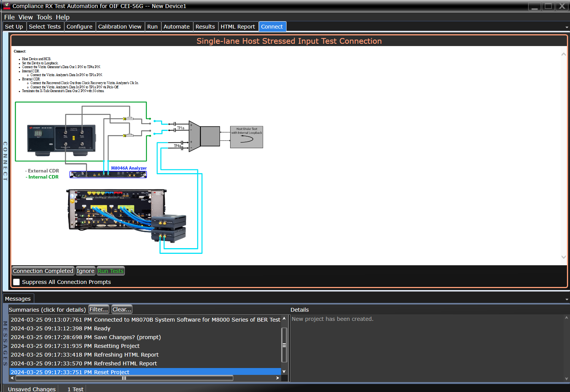Image resolution: width=570 pixels, height=392 pixels.
Task: Click the M8046A Analyzer device image
Action: [108, 174]
